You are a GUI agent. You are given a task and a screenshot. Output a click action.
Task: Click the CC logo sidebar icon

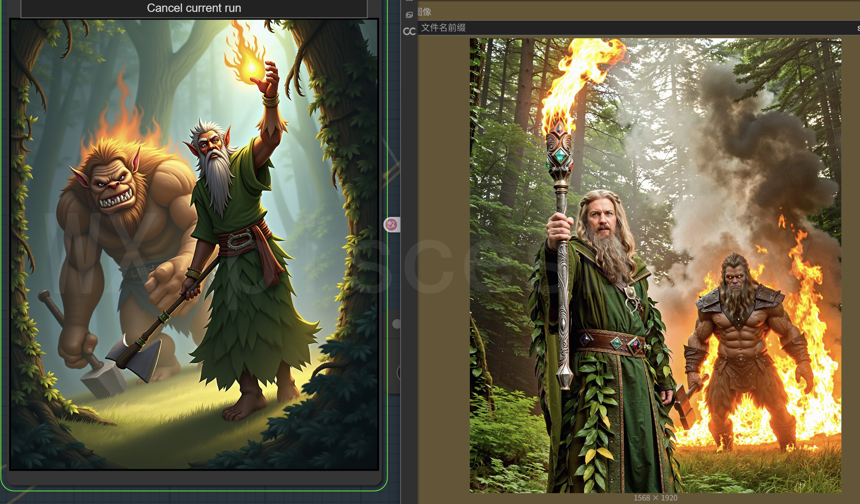click(409, 32)
